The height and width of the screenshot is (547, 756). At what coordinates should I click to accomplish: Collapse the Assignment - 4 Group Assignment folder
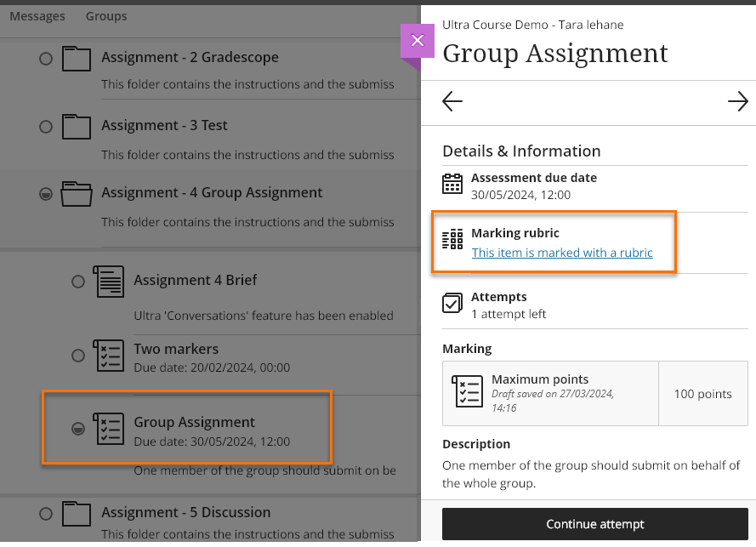pos(77,194)
